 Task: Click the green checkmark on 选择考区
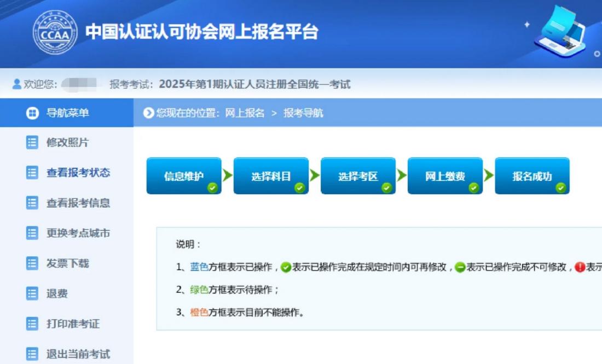(x=386, y=187)
